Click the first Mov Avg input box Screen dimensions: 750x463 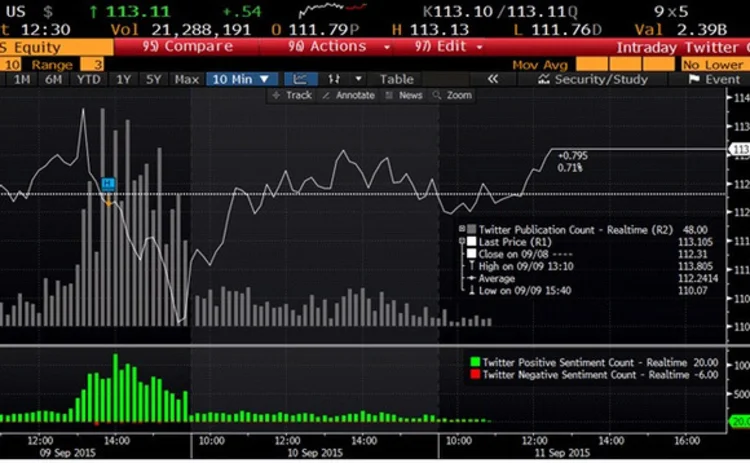[x=592, y=64]
